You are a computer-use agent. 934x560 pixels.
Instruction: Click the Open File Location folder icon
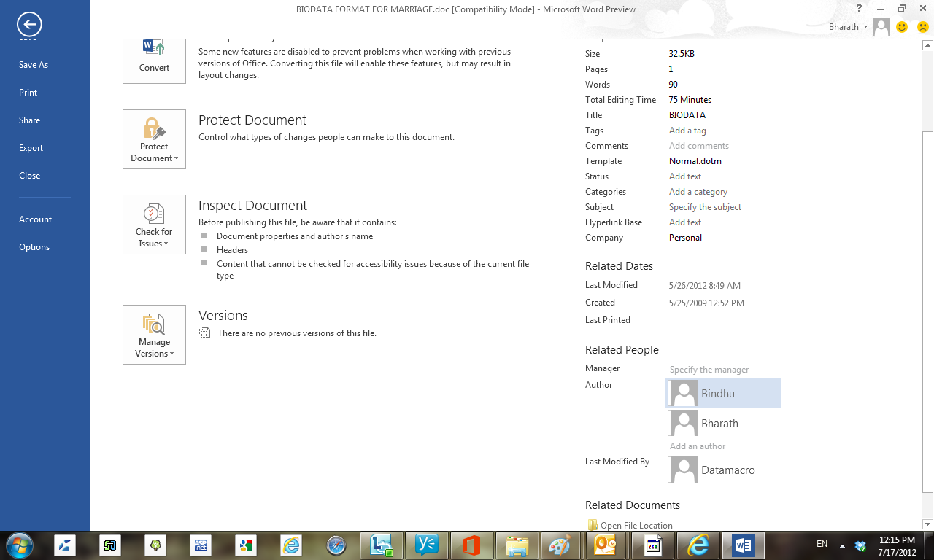coord(593,524)
